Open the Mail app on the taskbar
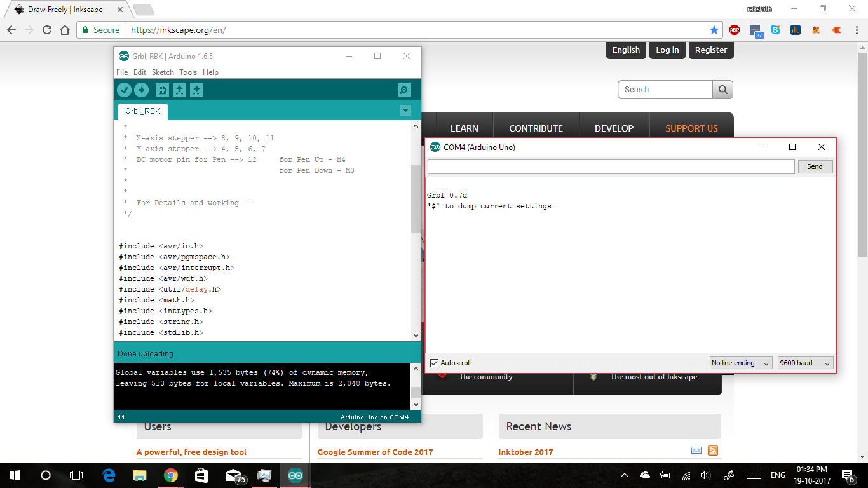Viewport: 868px width, 488px height. click(x=234, y=475)
